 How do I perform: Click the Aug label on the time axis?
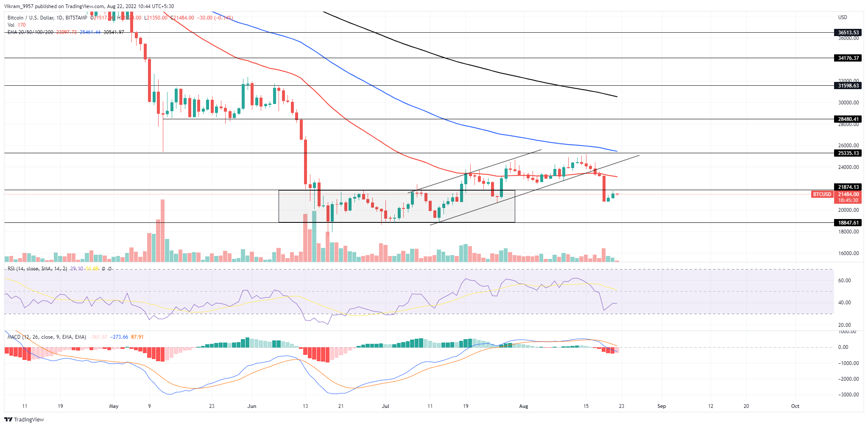pyautogui.click(x=524, y=406)
